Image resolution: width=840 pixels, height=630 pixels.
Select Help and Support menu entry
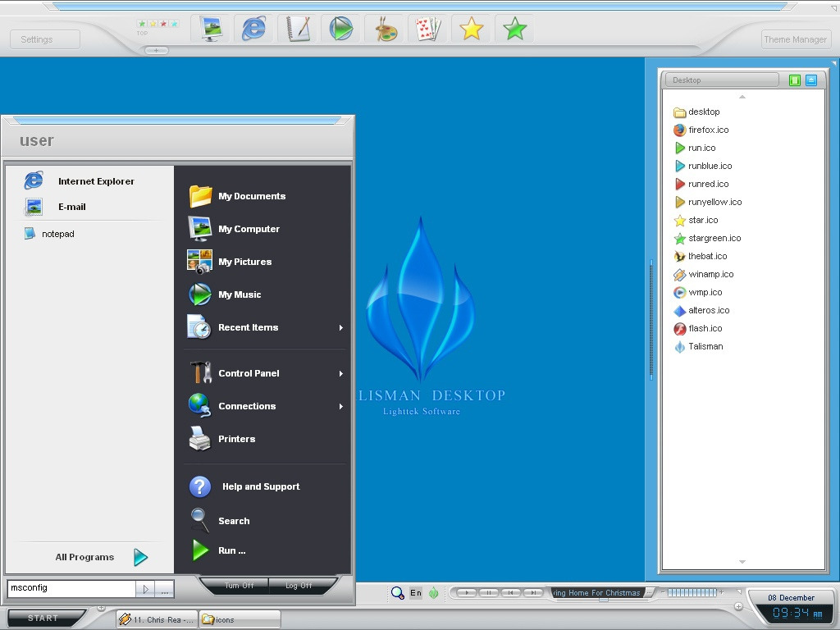click(x=260, y=486)
